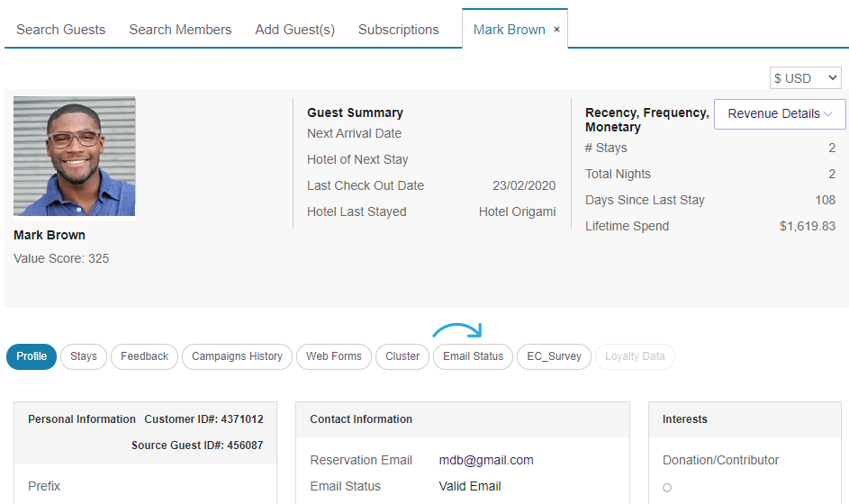Image resolution: width=849 pixels, height=504 pixels.
Task: Click the Value Score: 325 text
Action: (x=61, y=259)
